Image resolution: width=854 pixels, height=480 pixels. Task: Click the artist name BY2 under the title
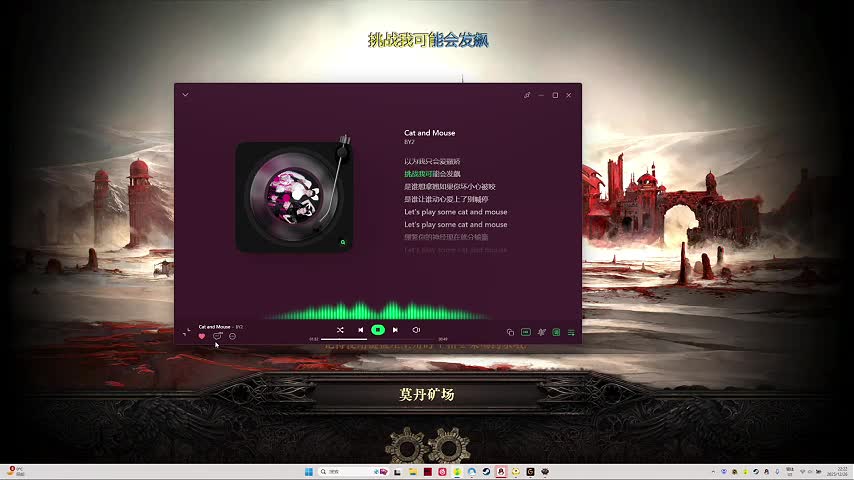[409, 142]
